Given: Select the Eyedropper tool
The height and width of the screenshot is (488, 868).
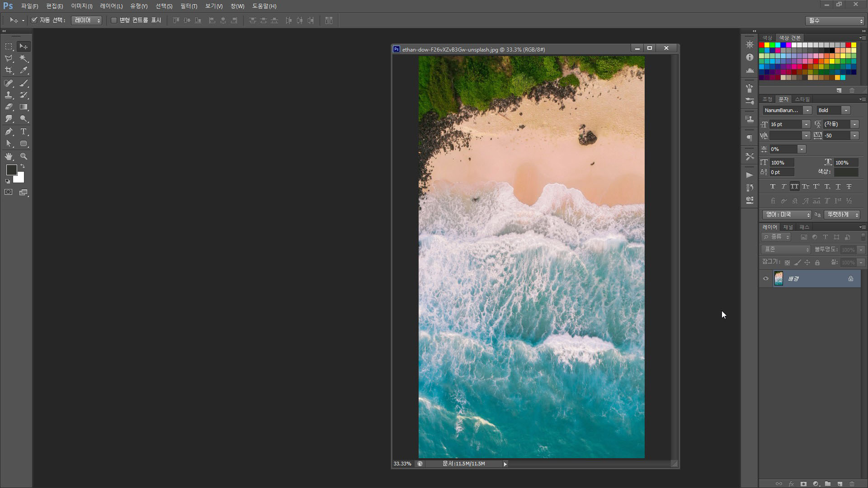Looking at the screenshot, I should [24, 70].
